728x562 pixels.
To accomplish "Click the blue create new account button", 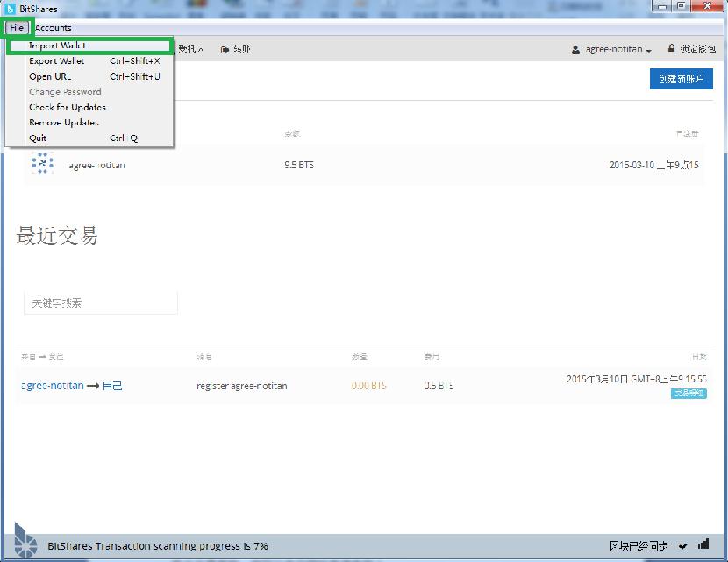I will (681, 79).
